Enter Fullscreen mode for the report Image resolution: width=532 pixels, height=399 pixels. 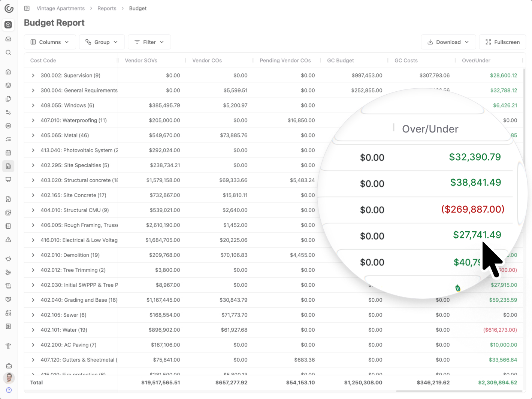pyautogui.click(x=502, y=42)
